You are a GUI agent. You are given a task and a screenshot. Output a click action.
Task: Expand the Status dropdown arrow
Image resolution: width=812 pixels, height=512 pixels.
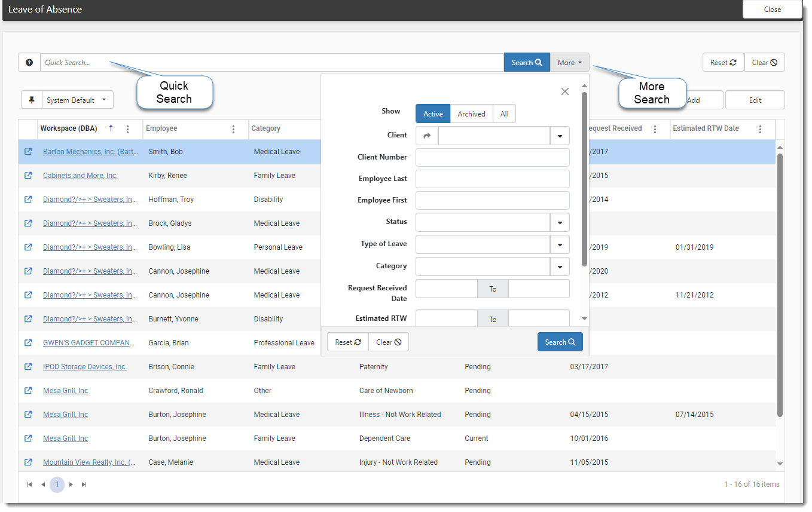tap(560, 222)
